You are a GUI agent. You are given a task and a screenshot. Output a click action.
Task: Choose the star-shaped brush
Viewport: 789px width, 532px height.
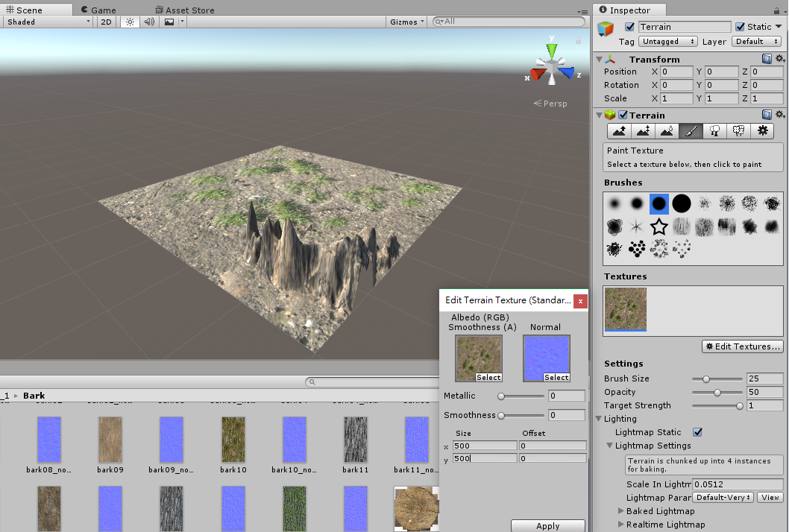pos(658,226)
